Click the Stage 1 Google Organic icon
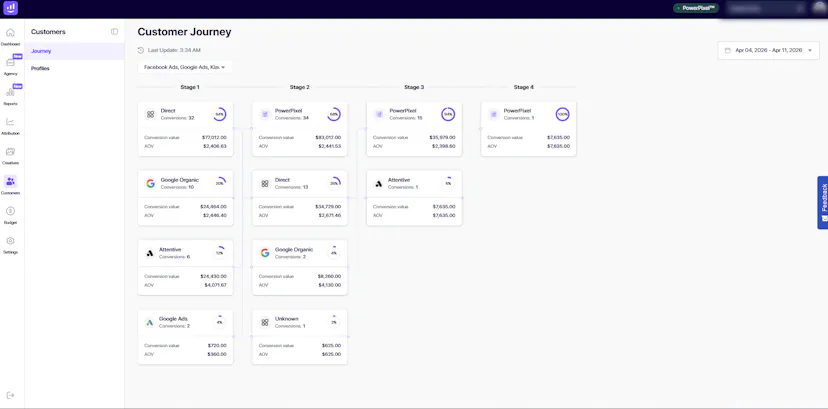This screenshot has height=409, width=828. [150, 183]
